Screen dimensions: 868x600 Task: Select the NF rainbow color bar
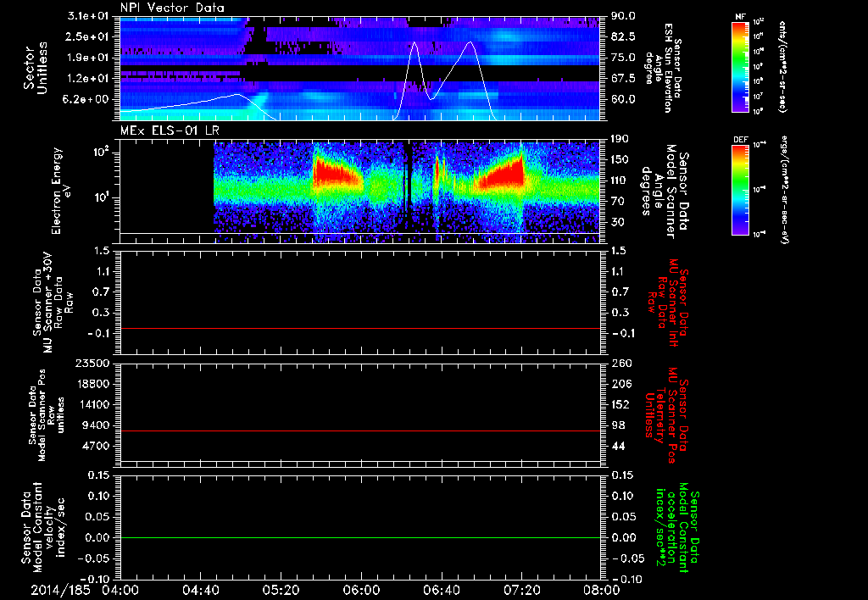coord(740,66)
